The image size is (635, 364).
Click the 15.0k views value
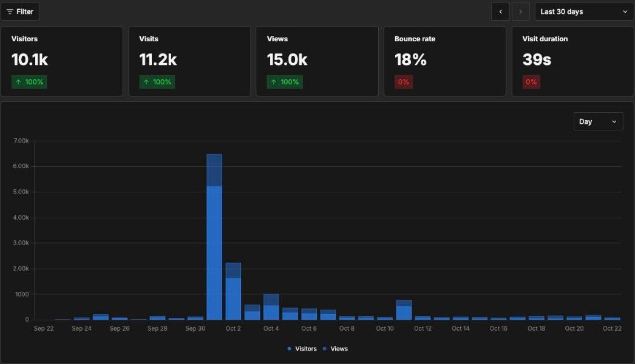[287, 59]
